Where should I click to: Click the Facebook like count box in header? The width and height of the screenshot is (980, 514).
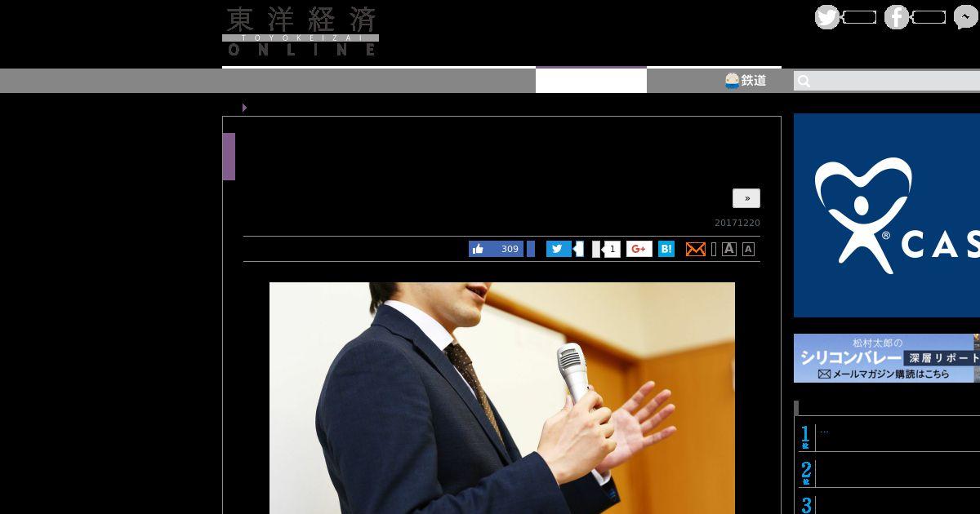pyautogui.click(x=929, y=17)
